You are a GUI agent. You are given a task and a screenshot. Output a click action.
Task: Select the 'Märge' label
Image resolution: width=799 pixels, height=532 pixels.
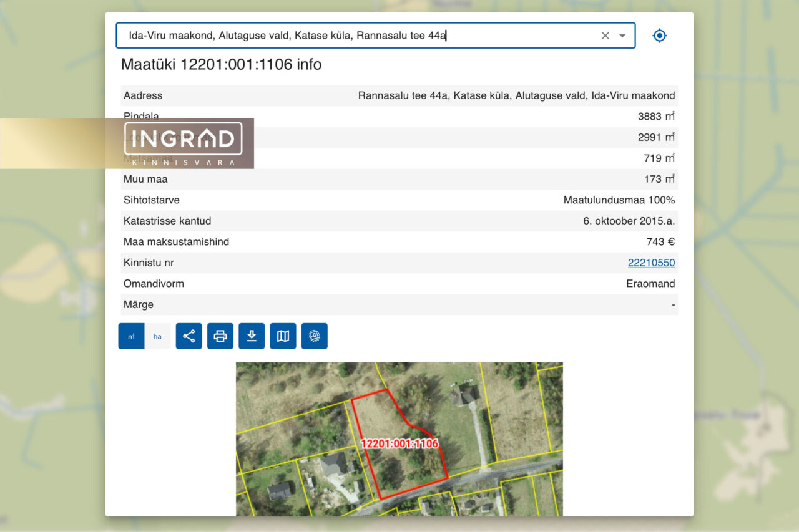pos(139,305)
